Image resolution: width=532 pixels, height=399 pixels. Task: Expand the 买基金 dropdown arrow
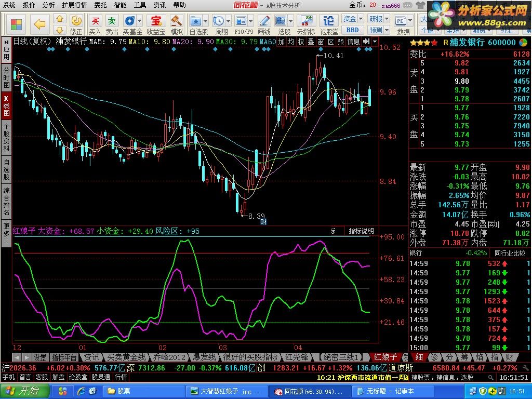point(139,21)
